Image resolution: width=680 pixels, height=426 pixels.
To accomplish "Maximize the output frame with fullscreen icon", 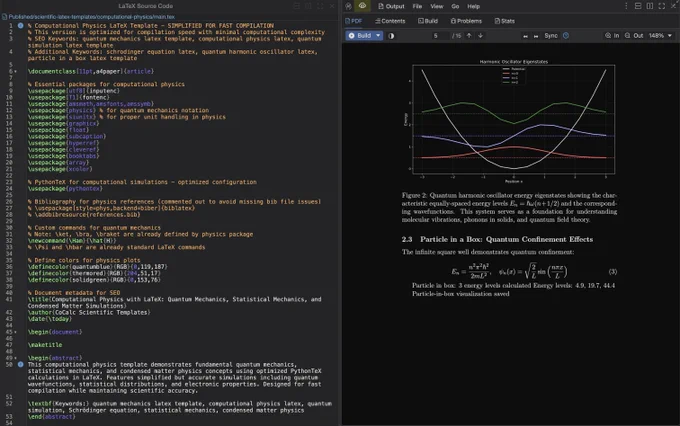I will (x=662, y=6).
